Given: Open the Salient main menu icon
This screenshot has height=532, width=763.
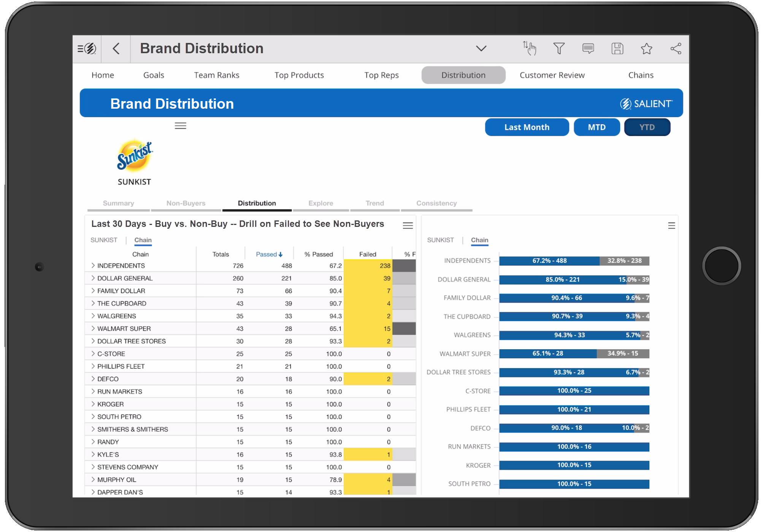Looking at the screenshot, I should [x=87, y=49].
